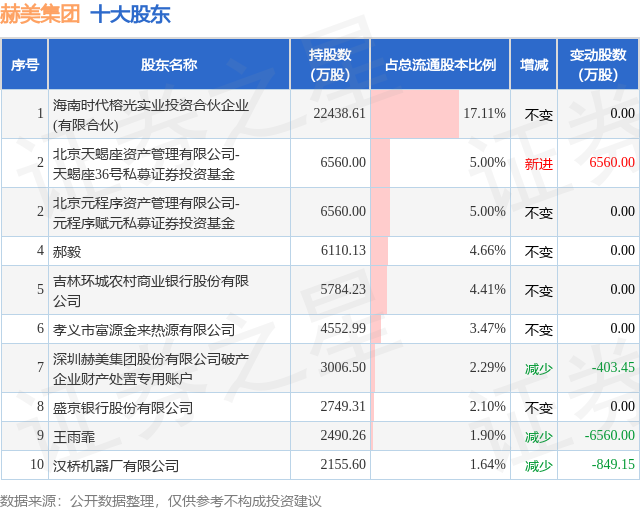Select the 占总流通股本比例 column header
The height and width of the screenshot is (510, 640).
440,64
